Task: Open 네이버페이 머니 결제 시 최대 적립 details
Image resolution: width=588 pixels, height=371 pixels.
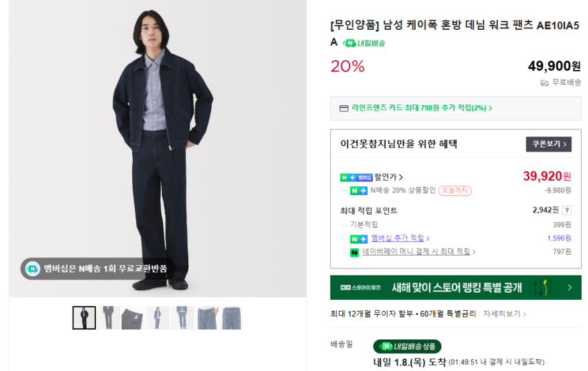Action: [x=419, y=252]
